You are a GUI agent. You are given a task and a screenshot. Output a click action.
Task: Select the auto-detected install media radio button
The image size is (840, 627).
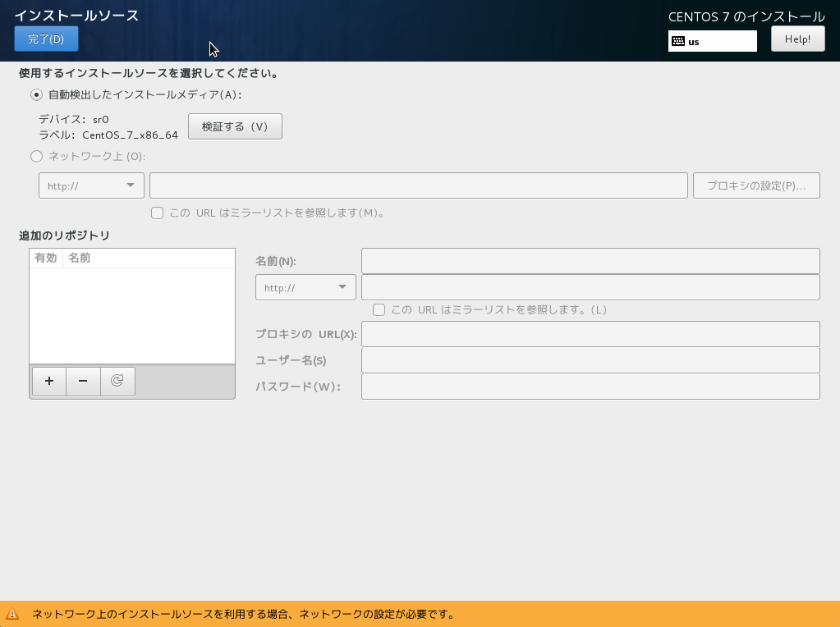36,94
